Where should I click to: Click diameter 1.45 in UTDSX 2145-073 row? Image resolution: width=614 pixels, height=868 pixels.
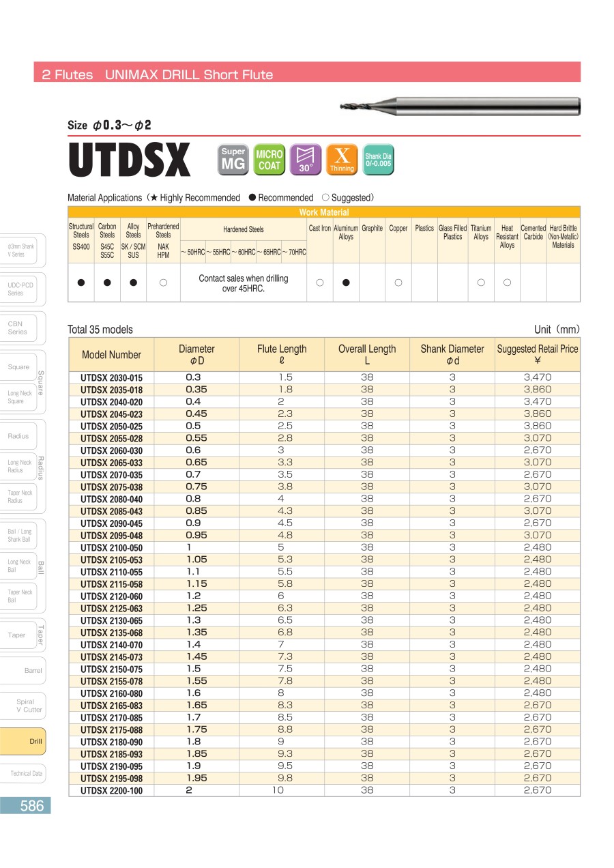tap(196, 656)
